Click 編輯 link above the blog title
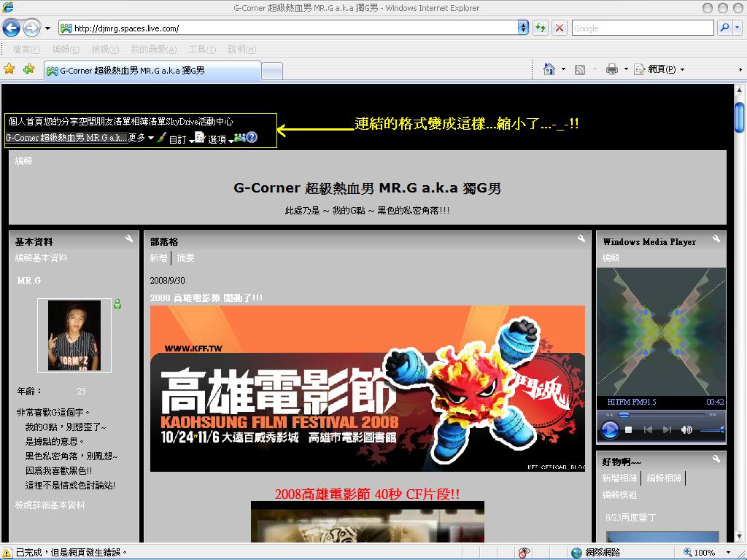 pyautogui.click(x=23, y=161)
